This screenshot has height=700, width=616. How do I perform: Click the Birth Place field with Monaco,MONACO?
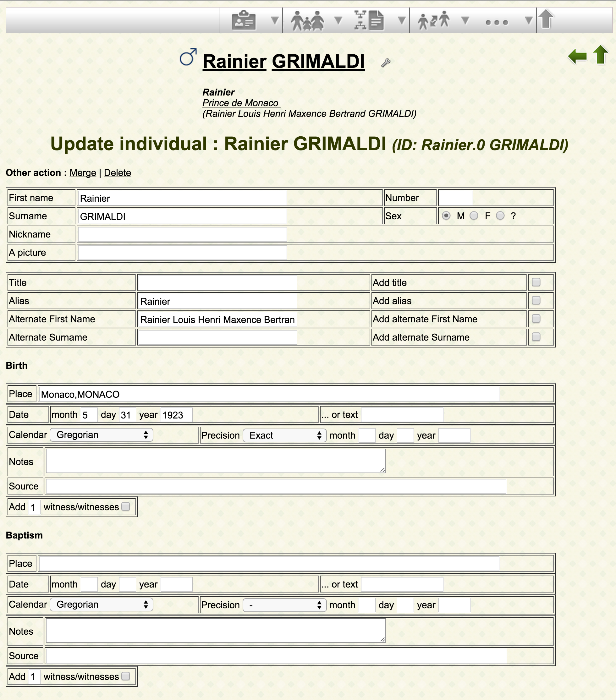(269, 394)
